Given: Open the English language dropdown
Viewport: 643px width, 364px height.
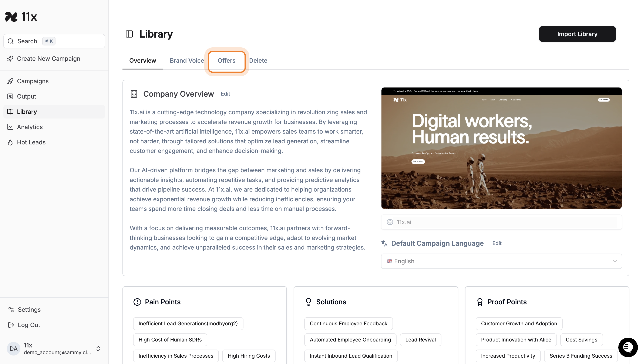Looking at the screenshot, I should (x=501, y=261).
